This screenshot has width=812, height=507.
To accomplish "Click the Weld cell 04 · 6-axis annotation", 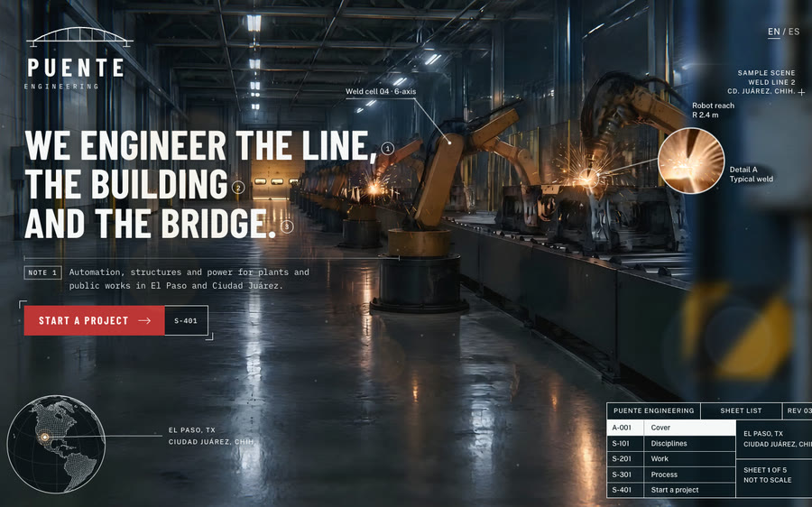I will (x=381, y=92).
